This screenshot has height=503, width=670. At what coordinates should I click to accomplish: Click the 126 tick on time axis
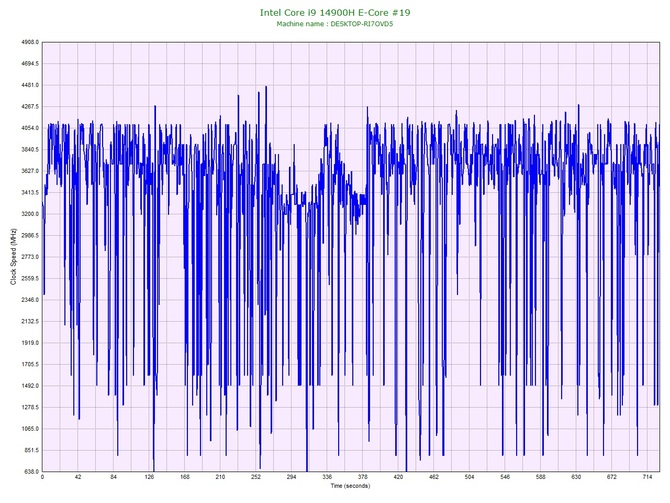[x=149, y=477]
